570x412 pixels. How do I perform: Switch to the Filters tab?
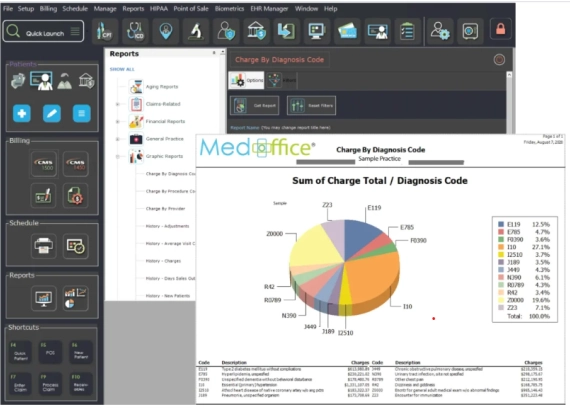click(x=282, y=80)
